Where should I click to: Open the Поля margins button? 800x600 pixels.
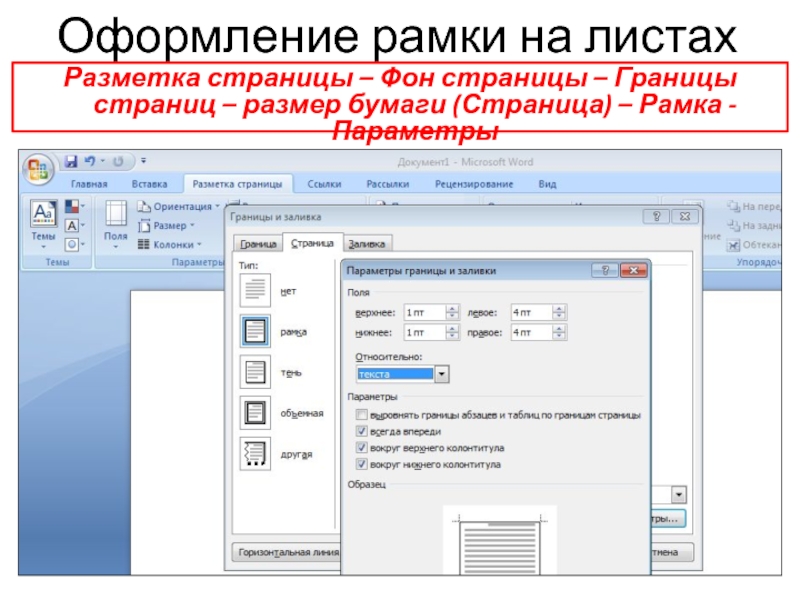116,224
